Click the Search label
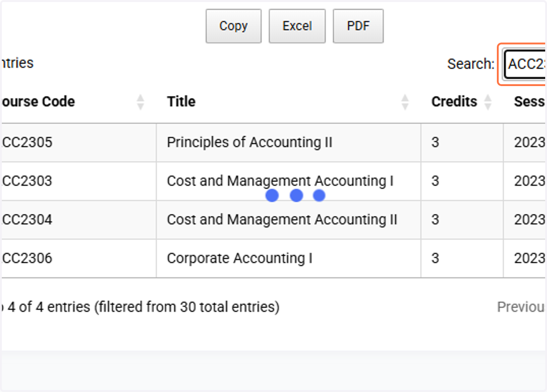547x392 pixels. click(470, 64)
